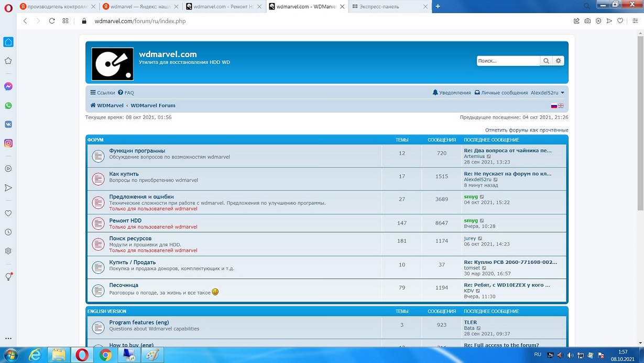
Task: Open Instagram in the Opera sidebar
Action: 8,143
